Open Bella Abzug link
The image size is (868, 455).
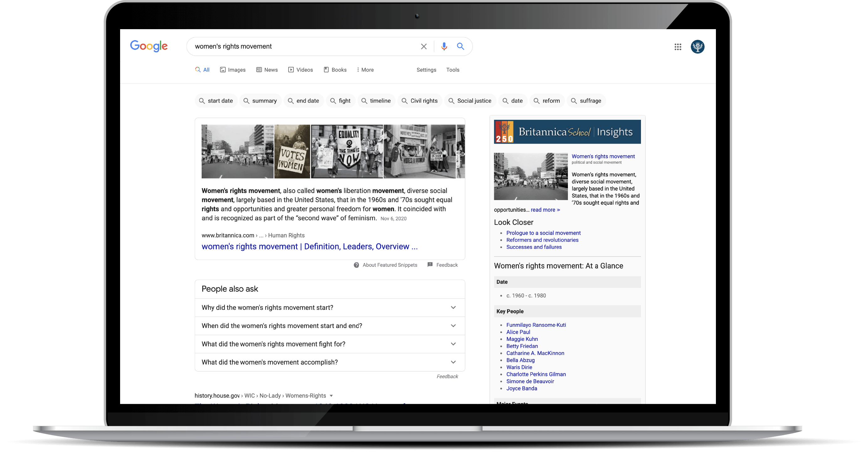(x=520, y=360)
